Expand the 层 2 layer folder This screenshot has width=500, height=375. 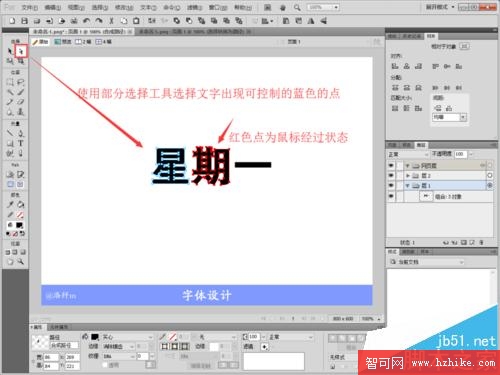coord(407,175)
